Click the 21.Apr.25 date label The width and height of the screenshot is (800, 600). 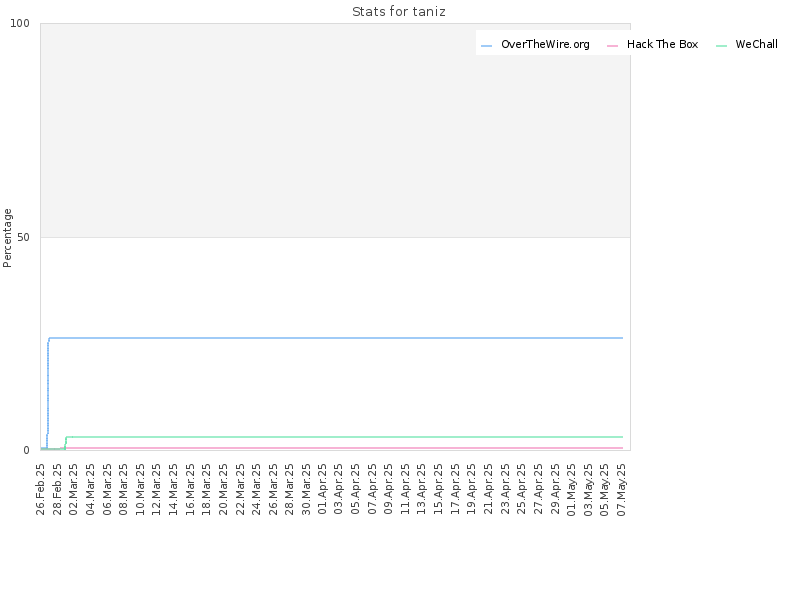(488, 489)
